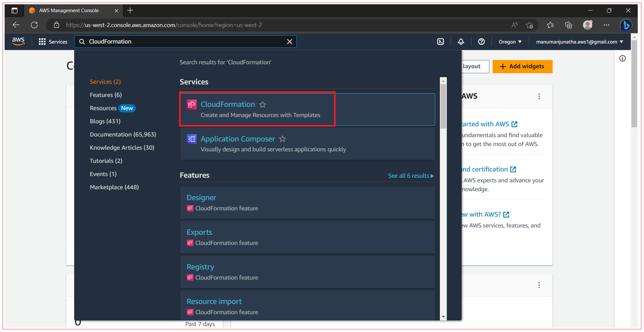Open the manumanjunatha account dropdown
The width and height of the screenshot is (644, 332).
(x=579, y=42)
